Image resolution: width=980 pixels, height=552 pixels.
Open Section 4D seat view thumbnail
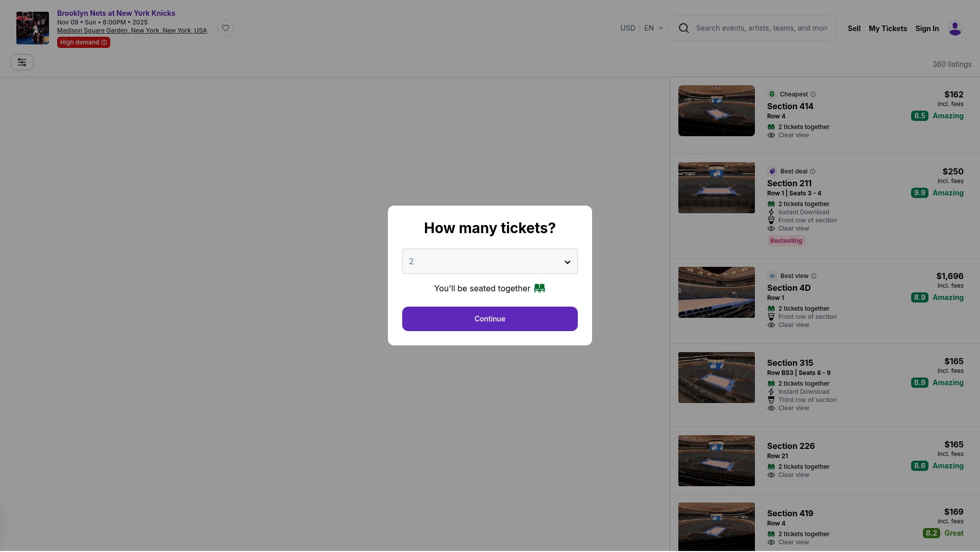pyautogui.click(x=716, y=292)
